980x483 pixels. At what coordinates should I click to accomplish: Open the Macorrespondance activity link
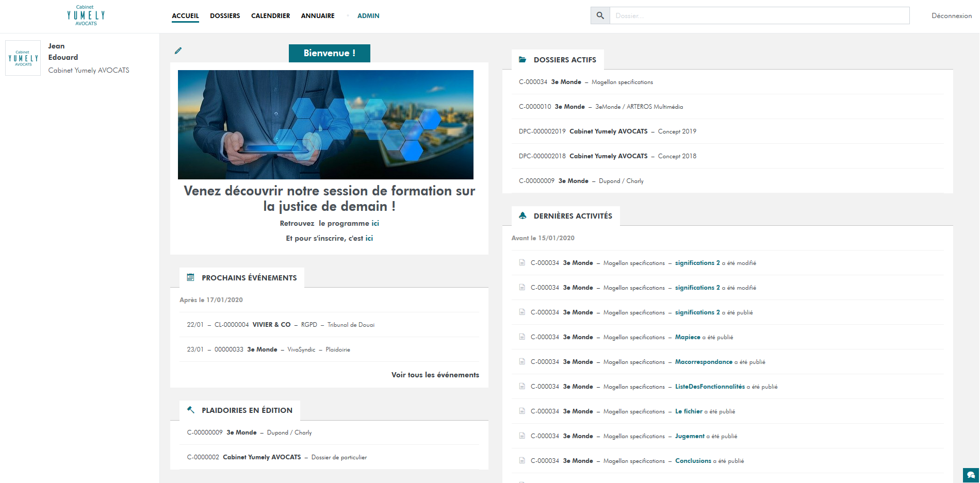704,362
